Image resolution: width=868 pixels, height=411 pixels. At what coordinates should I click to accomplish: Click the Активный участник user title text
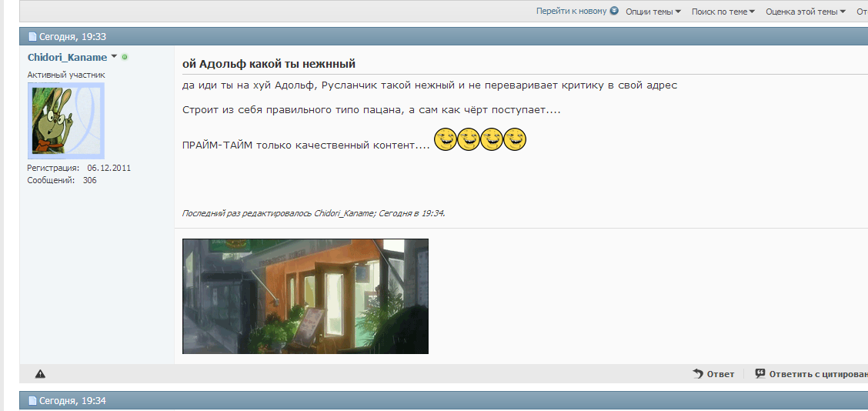[66, 75]
